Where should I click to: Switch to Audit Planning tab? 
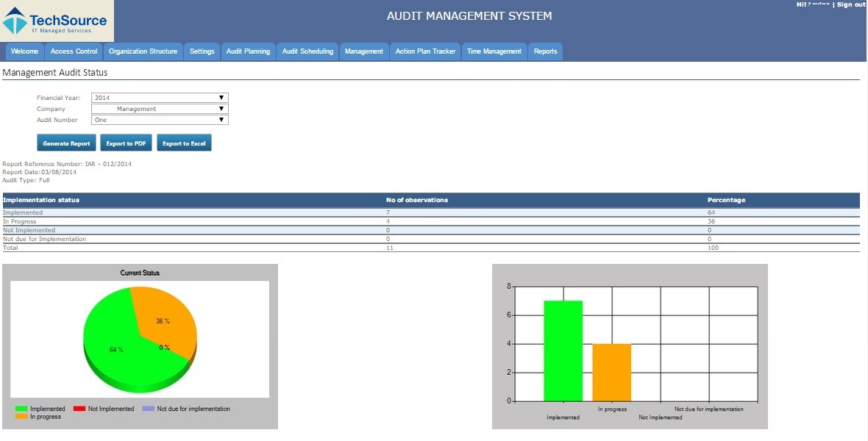[x=248, y=51]
